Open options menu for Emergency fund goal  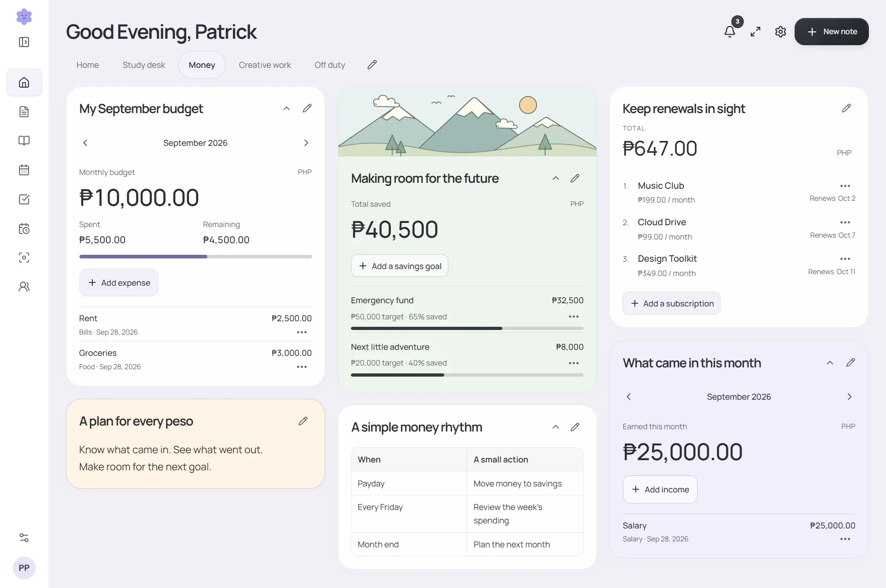[x=573, y=316]
